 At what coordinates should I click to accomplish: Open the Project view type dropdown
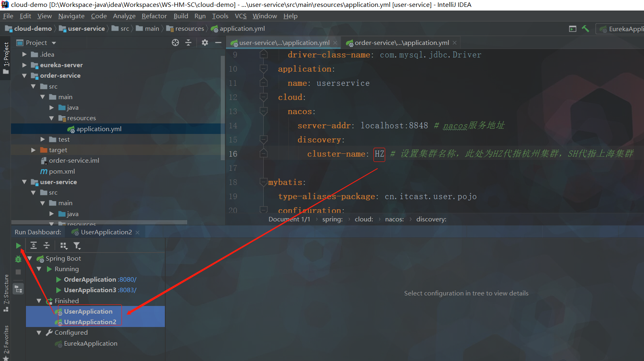click(x=54, y=43)
